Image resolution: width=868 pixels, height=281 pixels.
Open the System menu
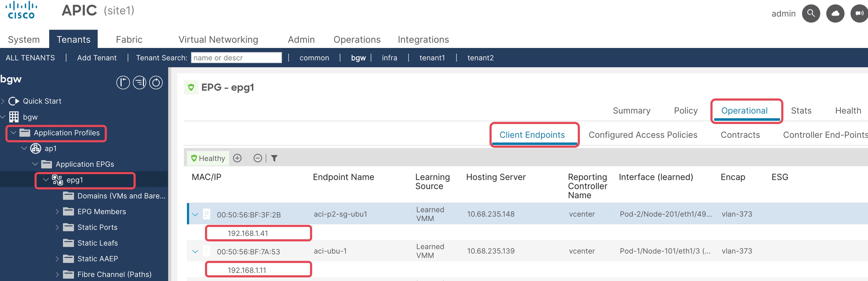tap(24, 39)
